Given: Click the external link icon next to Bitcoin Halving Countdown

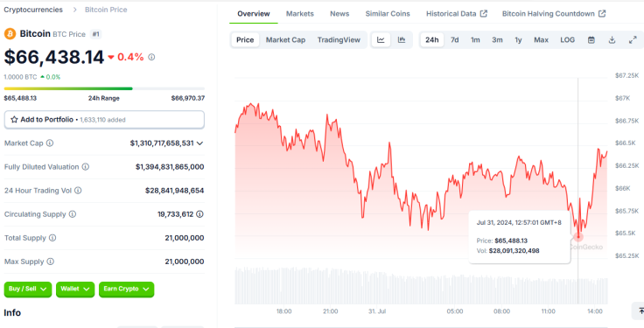Looking at the screenshot, I should tap(602, 13).
